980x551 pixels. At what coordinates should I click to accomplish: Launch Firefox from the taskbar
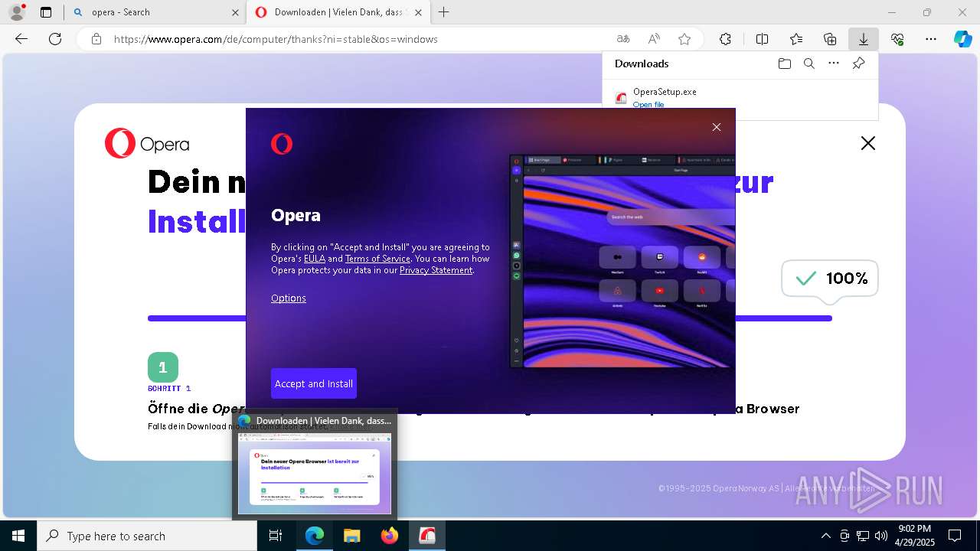point(390,536)
